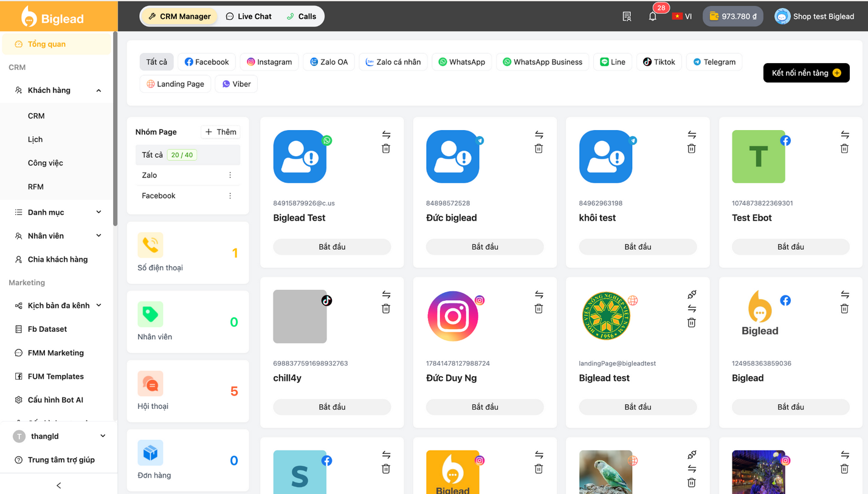Open the document list icon in header
Viewport: 868px width, 494px height.
tap(627, 16)
